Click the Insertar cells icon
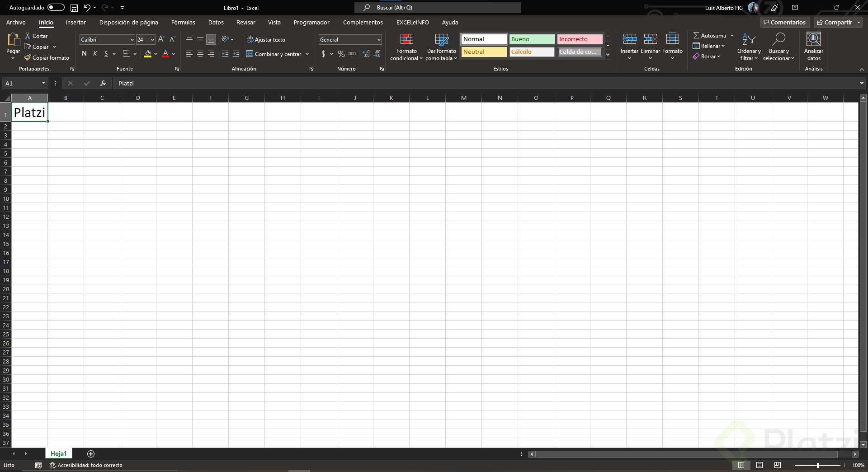The height and width of the screenshot is (472, 868). pyautogui.click(x=629, y=39)
